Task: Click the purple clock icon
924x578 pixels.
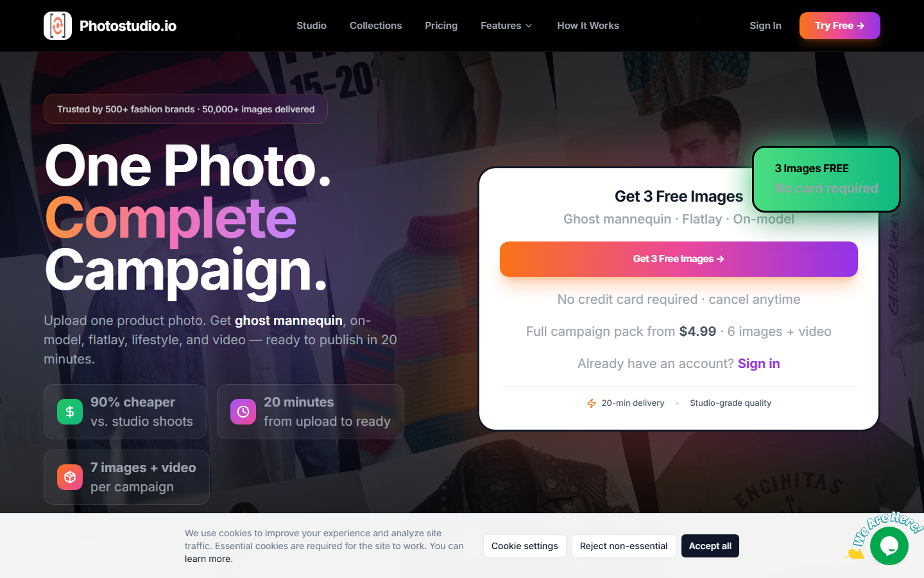Action: pyautogui.click(x=243, y=412)
